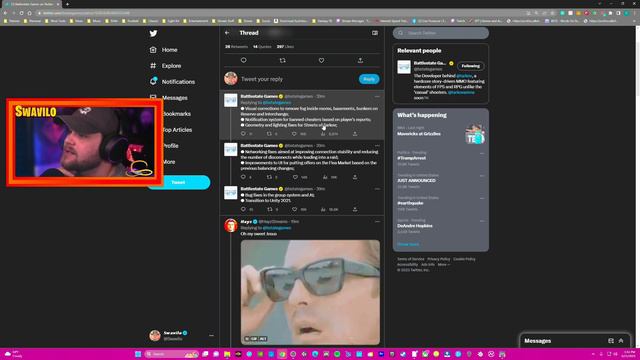Retweet the 'Visual corrections' tweet
This screenshot has height=360, width=640.
click(269, 133)
